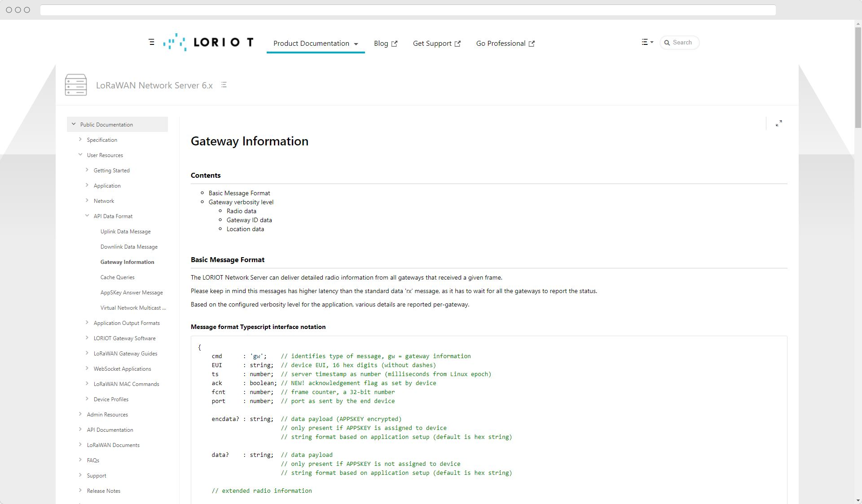Open the Cache Queries page

tap(118, 277)
